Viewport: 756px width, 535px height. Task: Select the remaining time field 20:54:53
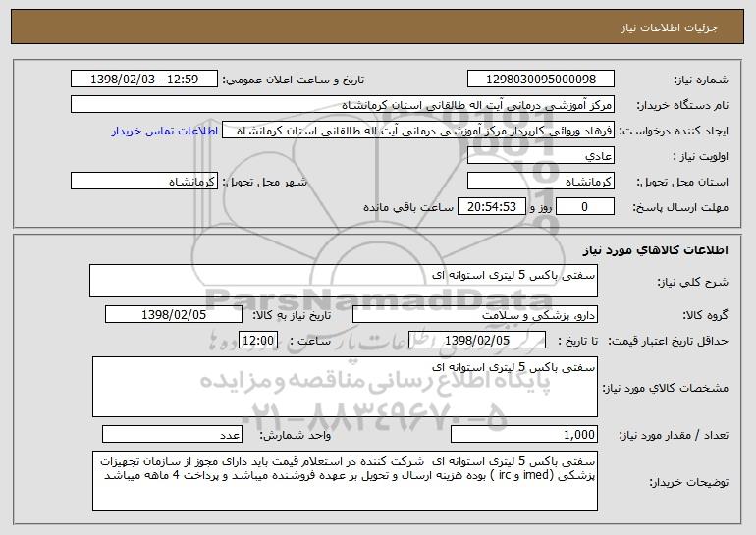point(491,207)
